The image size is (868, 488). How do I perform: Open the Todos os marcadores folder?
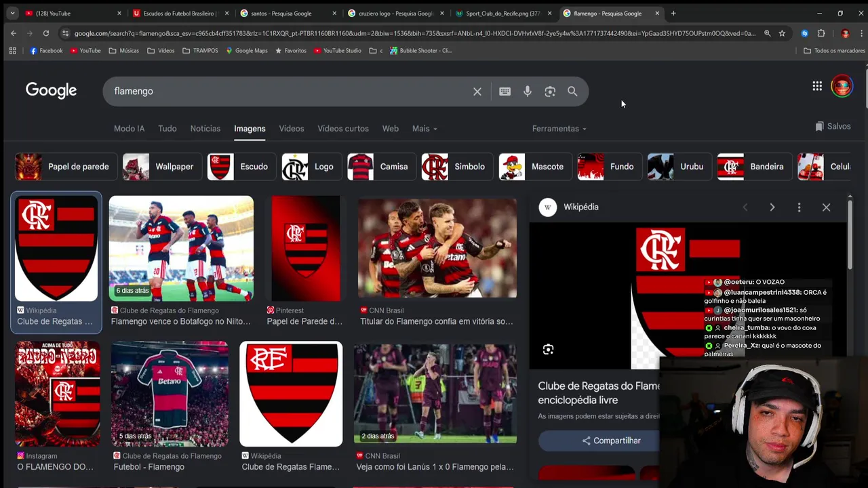tap(834, 51)
